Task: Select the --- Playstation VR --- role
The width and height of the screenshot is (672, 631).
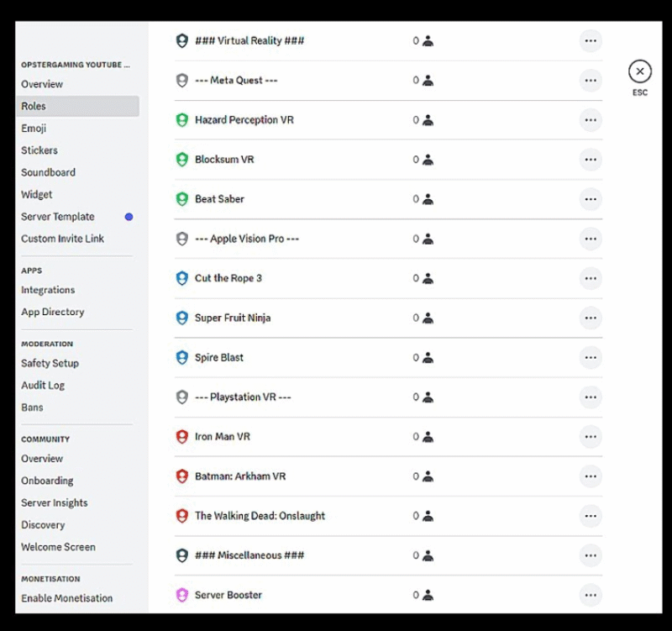Action: (243, 397)
